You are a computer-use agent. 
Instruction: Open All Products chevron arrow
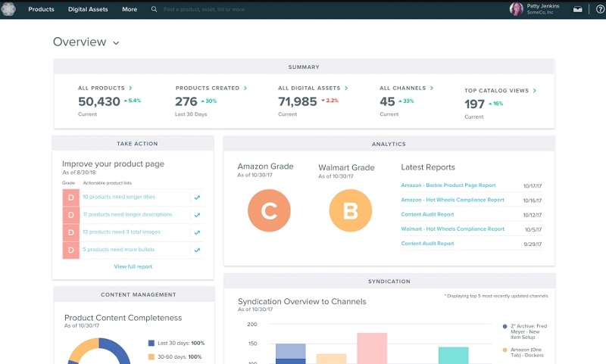(x=130, y=88)
